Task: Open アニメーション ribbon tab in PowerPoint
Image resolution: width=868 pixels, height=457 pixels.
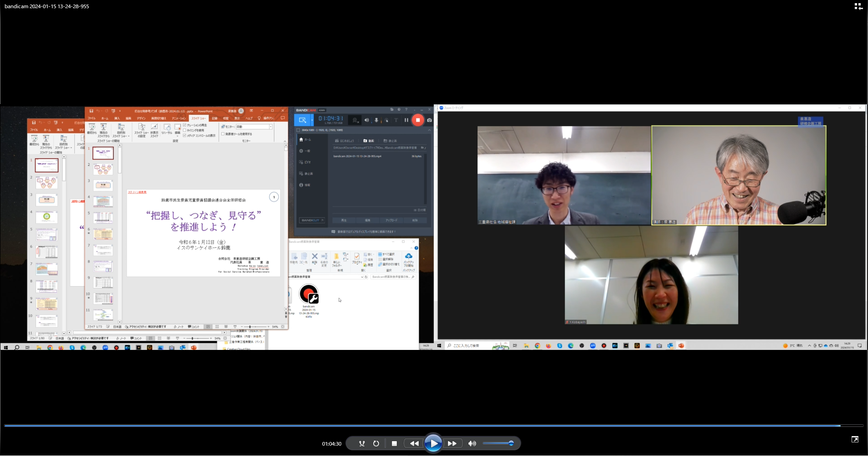Action: tap(179, 118)
